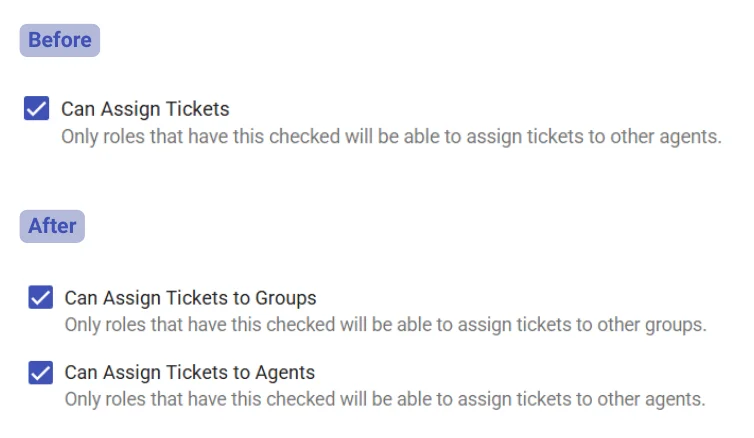The image size is (754, 438).
Task: Click the After section badge
Action: tap(52, 226)
